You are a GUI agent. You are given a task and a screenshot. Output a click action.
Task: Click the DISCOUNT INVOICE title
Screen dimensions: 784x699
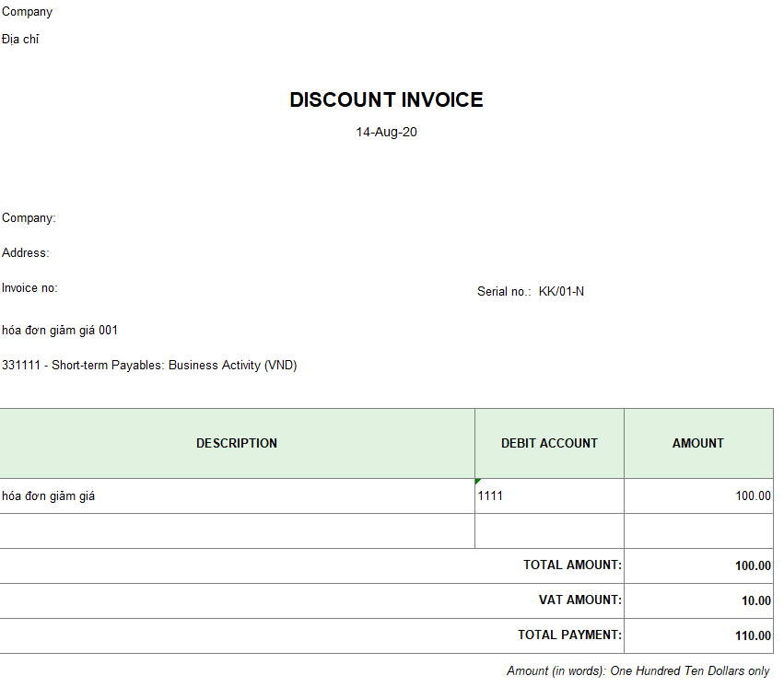click(x=386, y=100)
